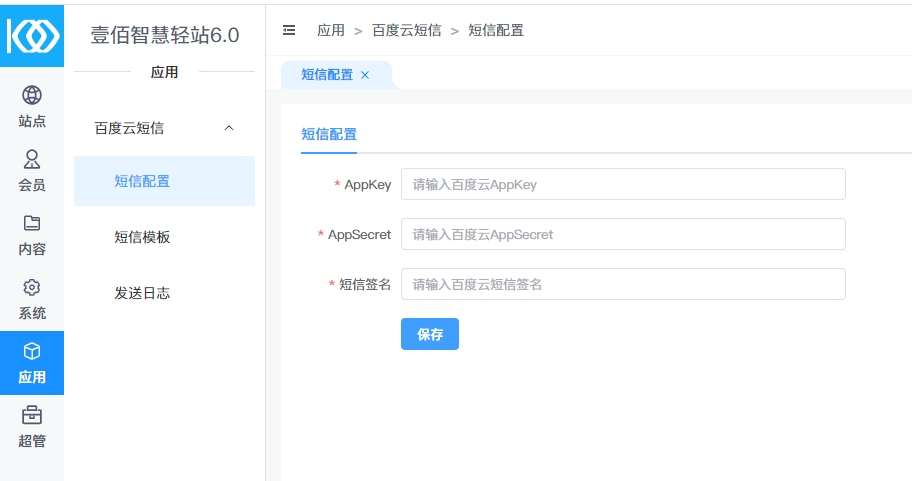Focus the AppSecret input field
This screenshot has height=481, width=912.
pyautogui.click(x=622, y=234)
